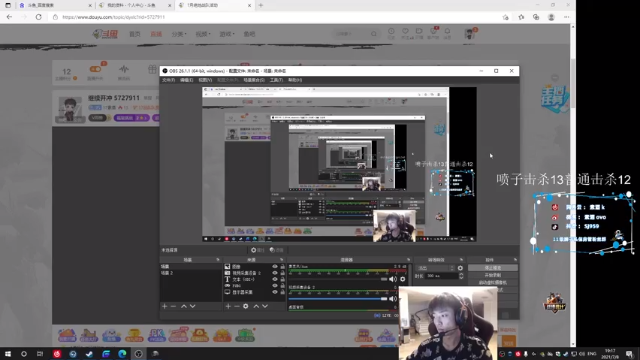Pop out the Sources dock panel
The height and width of the screenshot is (360, 640).
point(281,260)
